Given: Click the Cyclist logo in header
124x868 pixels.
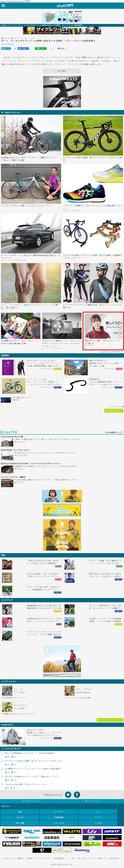Looking at the screenshot, I should click(x=65, y=6).
